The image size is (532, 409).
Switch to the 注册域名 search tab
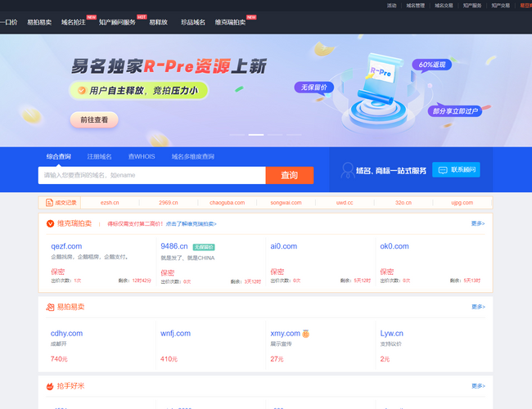(x=100, y=156)
